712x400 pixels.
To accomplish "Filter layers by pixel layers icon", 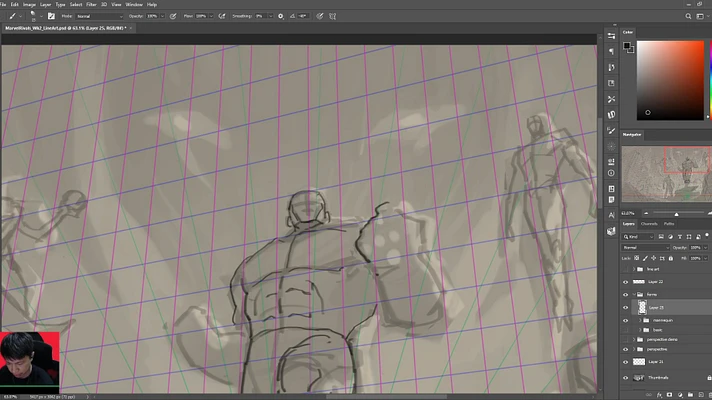I will [x=661, y=237].
